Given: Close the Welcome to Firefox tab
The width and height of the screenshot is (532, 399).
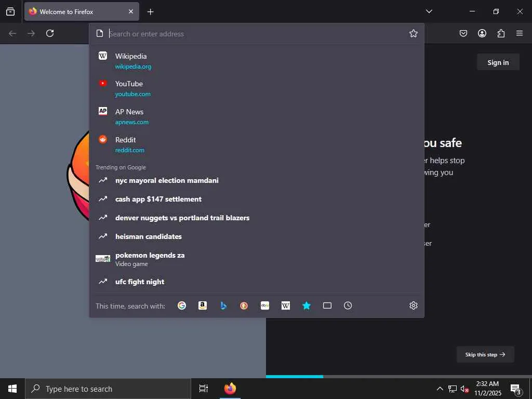Looking at the screenshot, I should pos(131,11).
